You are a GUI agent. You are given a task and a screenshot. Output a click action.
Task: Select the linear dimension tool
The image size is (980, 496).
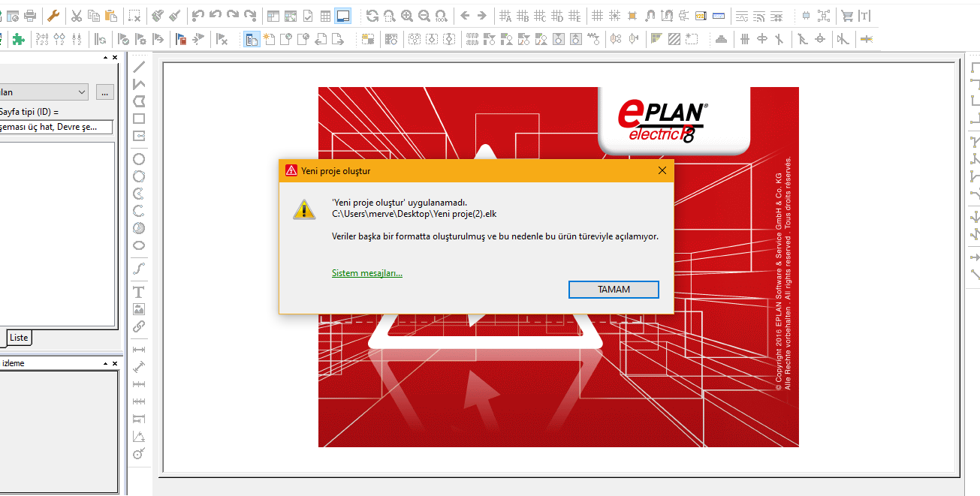[139, 350]
